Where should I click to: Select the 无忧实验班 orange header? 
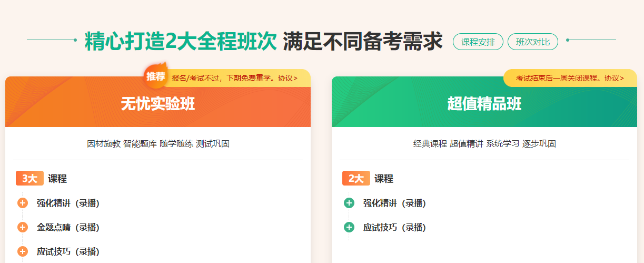click(158, 104)
